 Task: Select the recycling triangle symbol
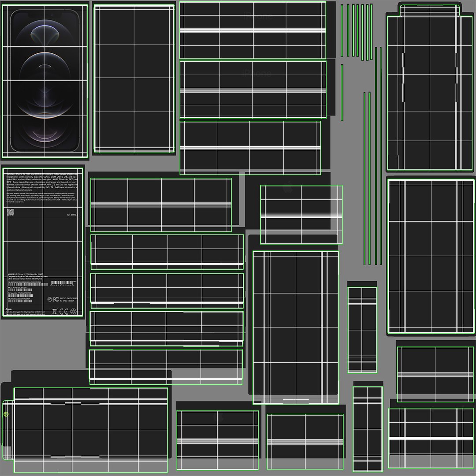click(x=74, y=312)
